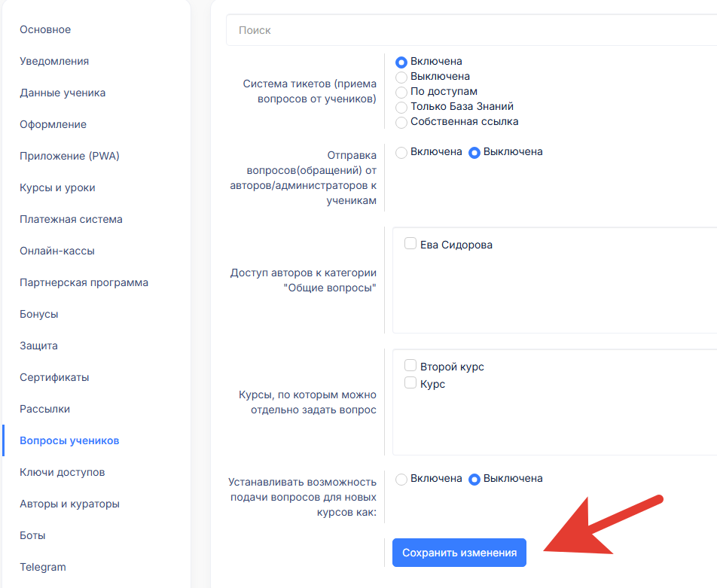Go to Авторы и кураторы settings
The width and height of the screenshot is (717, 588).
click(x=69, y=504)
